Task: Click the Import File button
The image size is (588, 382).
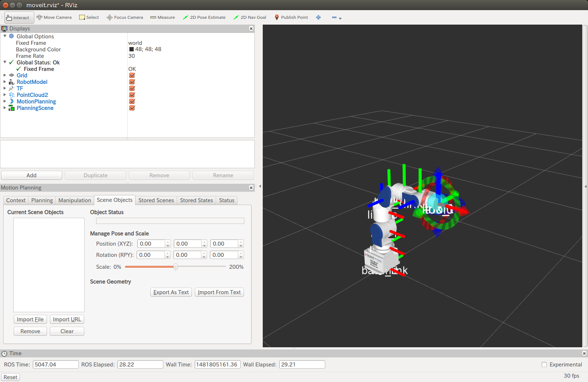Action: coord(30,319)
